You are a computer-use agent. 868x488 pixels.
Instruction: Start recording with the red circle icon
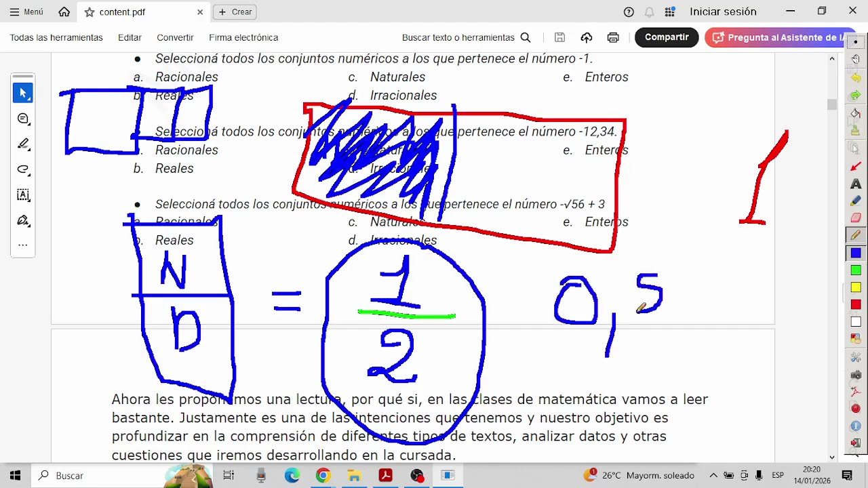coord(856,409)
